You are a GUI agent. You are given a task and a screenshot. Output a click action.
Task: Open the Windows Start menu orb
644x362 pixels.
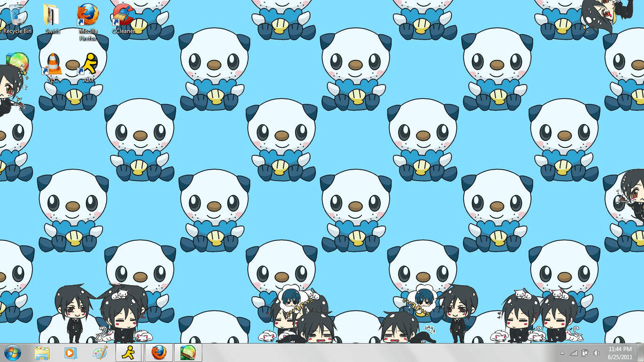point(13,353)
